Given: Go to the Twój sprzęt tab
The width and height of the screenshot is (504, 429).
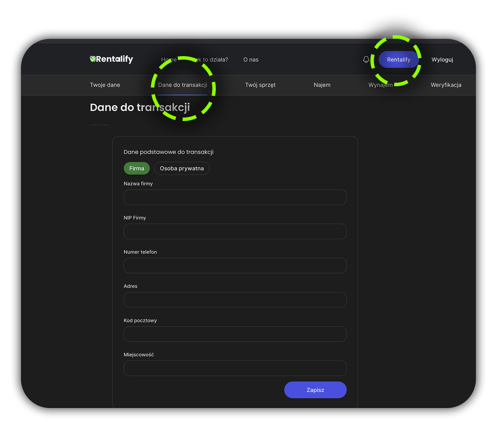Looking at the screenshot, I should point(260,85).
